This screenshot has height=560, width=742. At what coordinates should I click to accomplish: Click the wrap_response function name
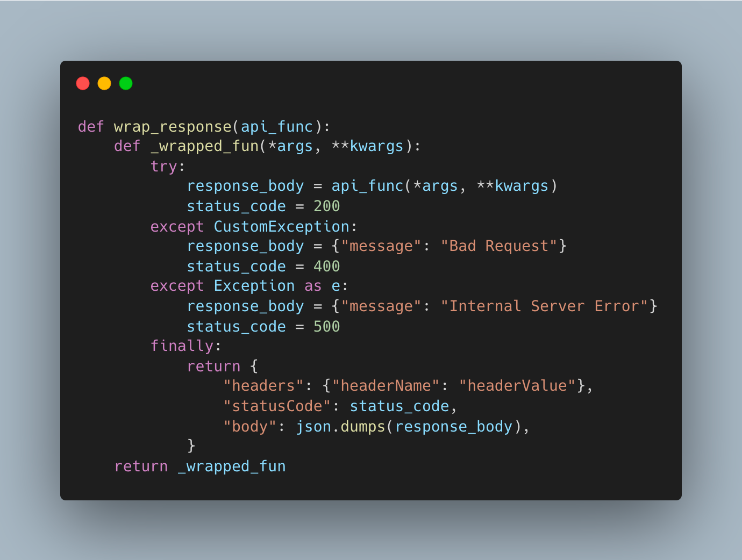(x=173, y=127)
